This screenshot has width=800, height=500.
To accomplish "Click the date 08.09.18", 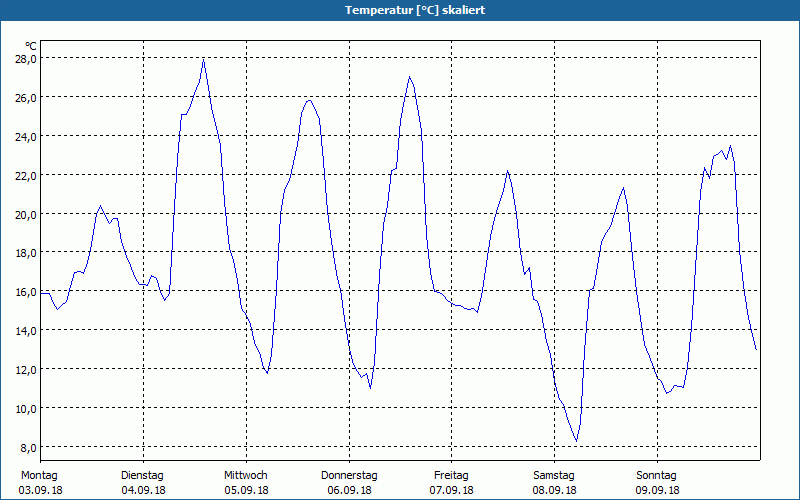I will (x=555, y=490).
